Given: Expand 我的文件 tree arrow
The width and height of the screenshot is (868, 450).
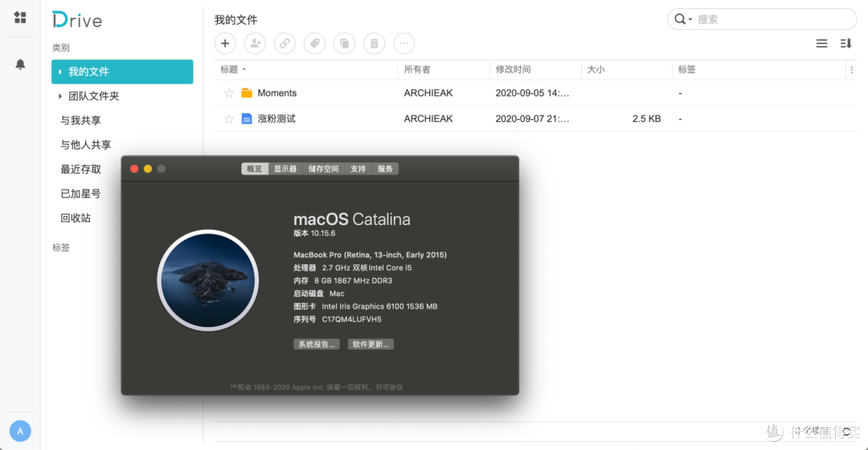Looking at the screenshot, I should tap(59, 72).
